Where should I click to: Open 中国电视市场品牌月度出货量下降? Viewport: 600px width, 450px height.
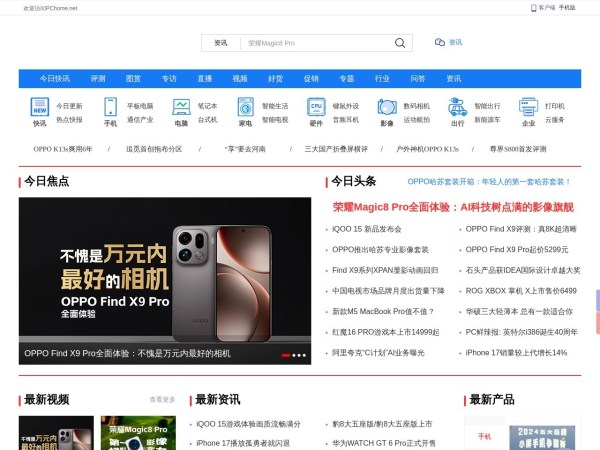(388, 291)
